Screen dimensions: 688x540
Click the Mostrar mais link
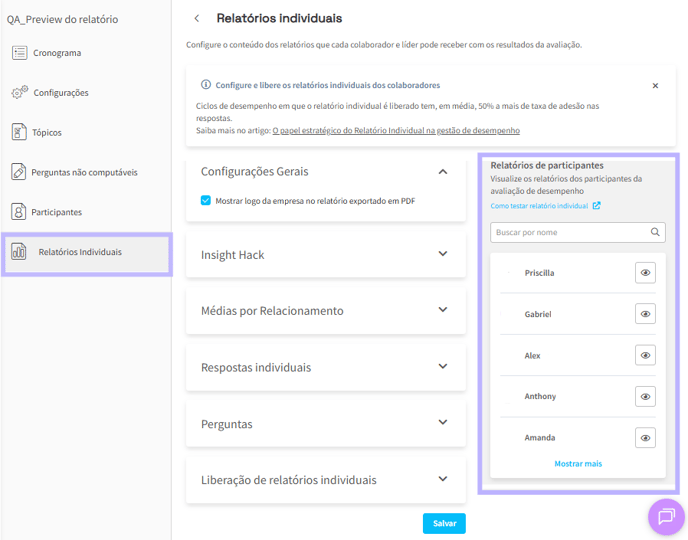pos(578,464)
